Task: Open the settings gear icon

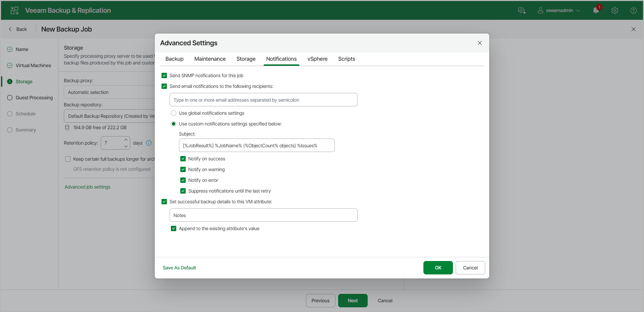Action: point(615,10)
